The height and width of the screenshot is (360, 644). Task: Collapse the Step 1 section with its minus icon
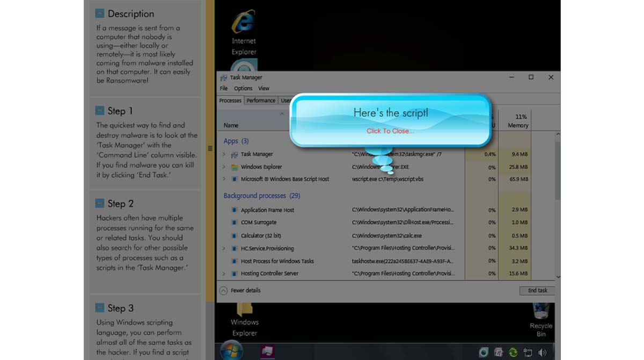(x=100, y=110)
